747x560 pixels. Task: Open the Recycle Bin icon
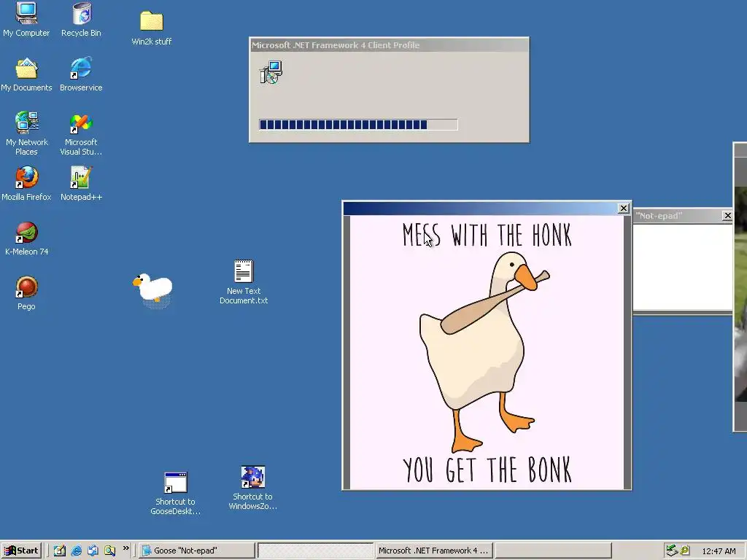click(81, 19)
